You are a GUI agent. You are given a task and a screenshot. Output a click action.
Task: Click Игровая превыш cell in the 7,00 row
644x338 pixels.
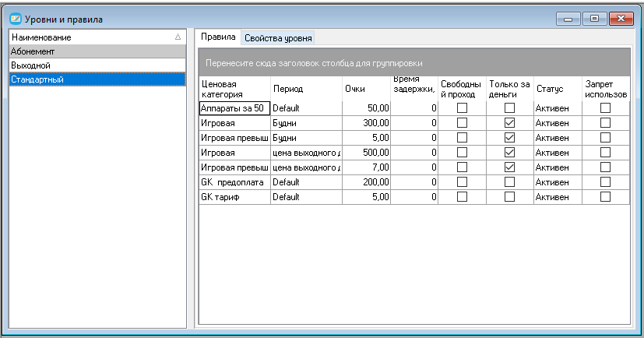(234, 167)
